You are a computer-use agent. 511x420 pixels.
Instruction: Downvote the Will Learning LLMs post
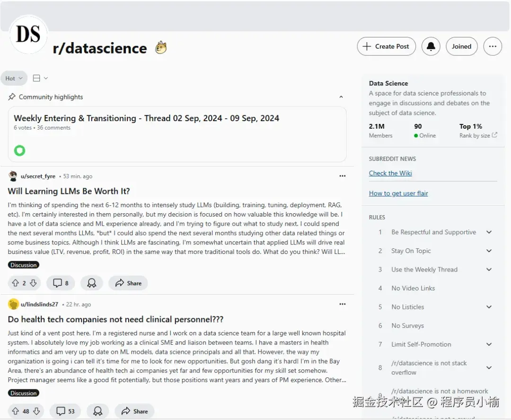33,283
